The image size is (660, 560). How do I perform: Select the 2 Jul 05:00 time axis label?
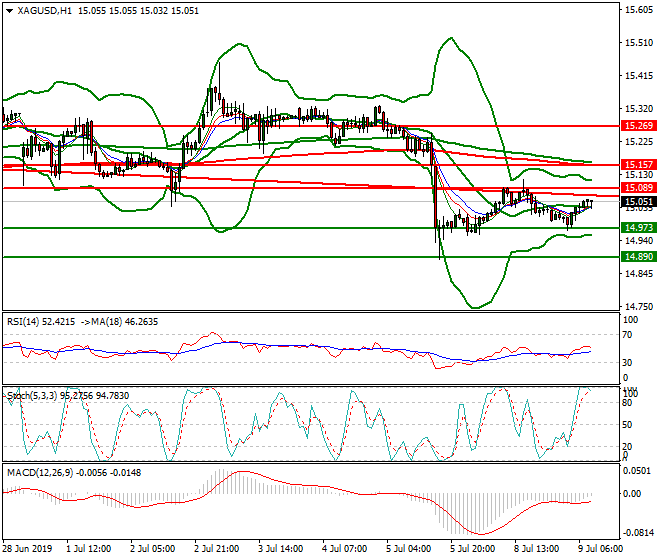pyautogui.click(x=153, y=549)
